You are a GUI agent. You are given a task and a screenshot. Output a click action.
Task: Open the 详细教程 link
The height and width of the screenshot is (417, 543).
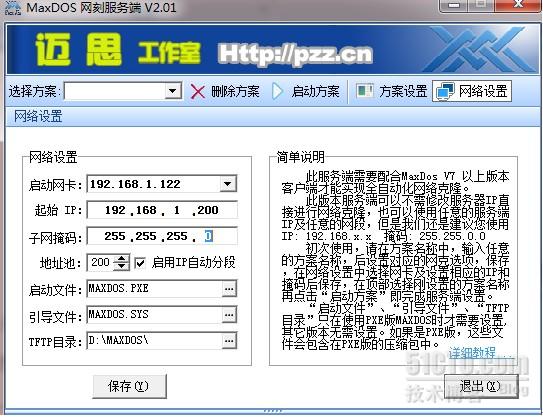472,353
